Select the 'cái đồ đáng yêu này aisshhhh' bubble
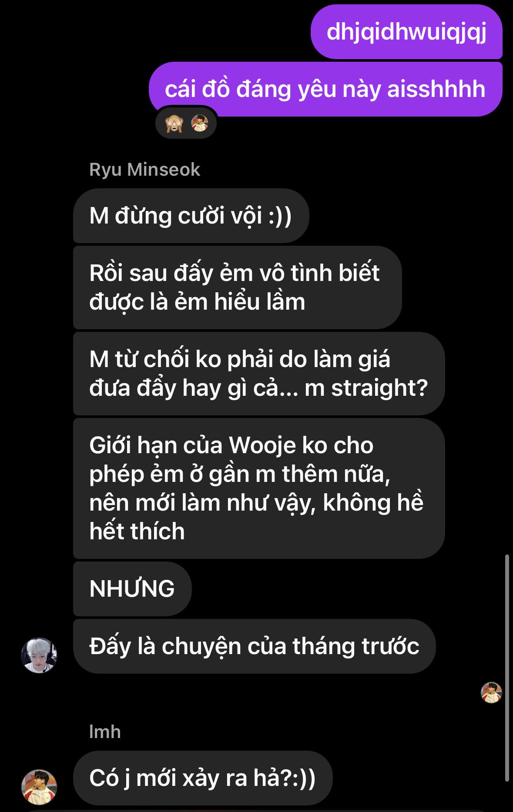The image size is (513, 812). [325, 89]
